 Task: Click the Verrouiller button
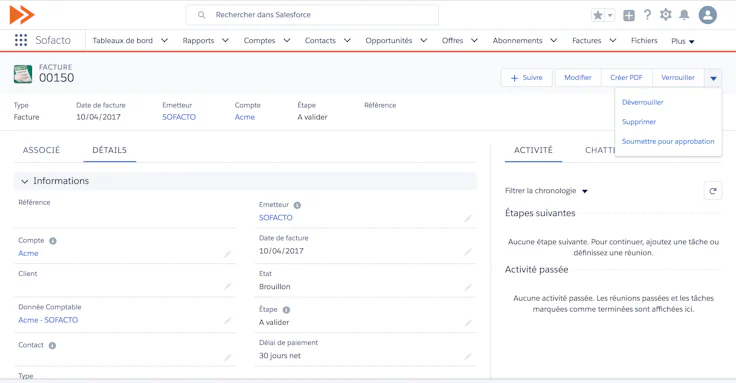coord(678,78)
